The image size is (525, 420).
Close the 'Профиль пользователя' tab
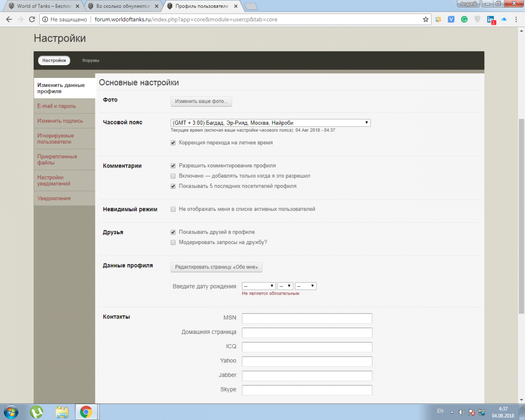(x=236, y=7)
